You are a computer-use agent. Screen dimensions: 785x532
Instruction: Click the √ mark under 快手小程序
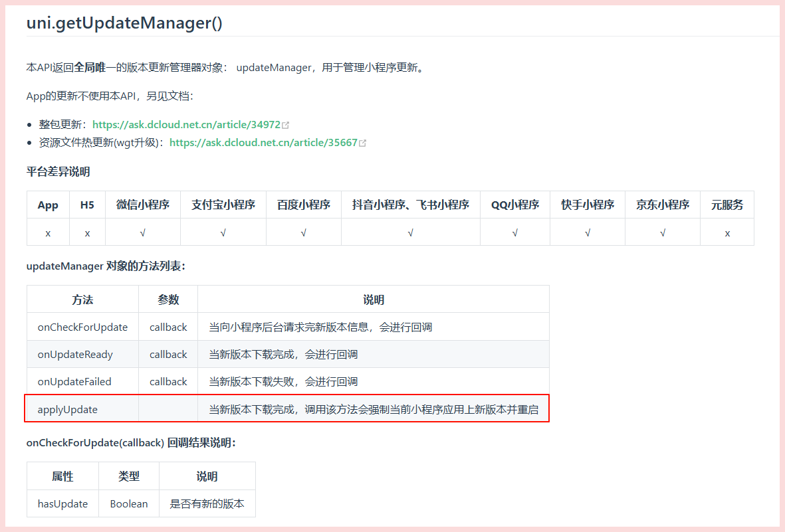point(588,232)
